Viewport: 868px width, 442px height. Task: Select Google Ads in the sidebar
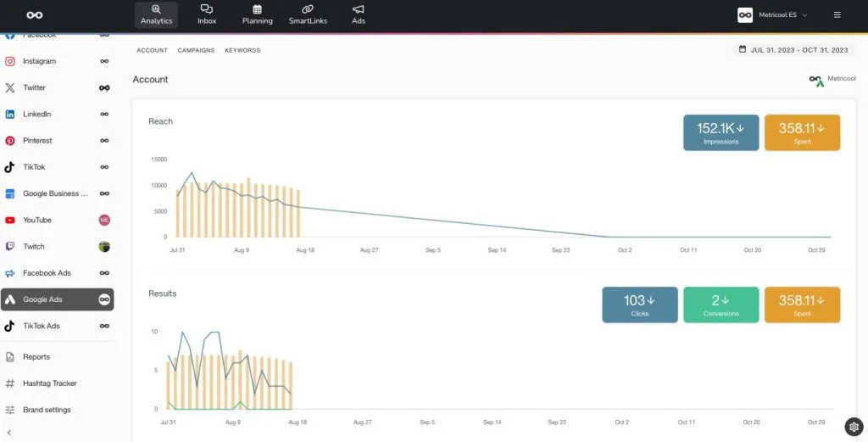tap(58, 299)
